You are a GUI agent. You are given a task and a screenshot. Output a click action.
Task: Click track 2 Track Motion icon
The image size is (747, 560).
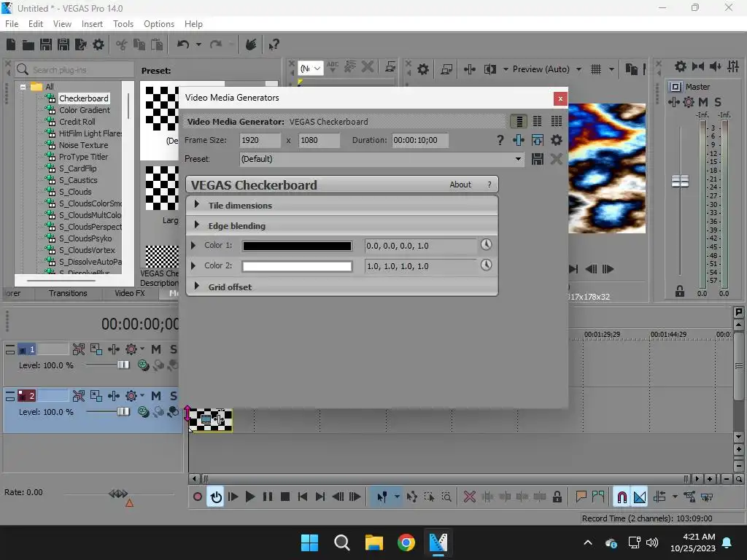tap(96, 396)
